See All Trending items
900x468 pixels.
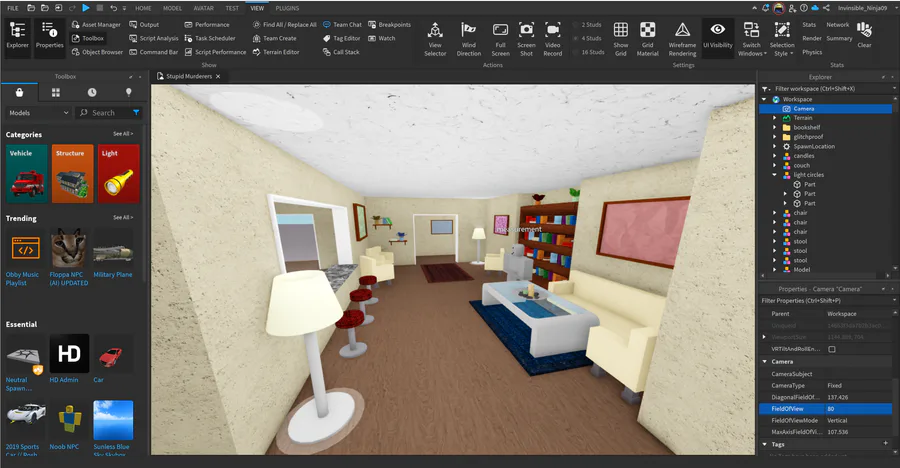(x=123, y=218)
